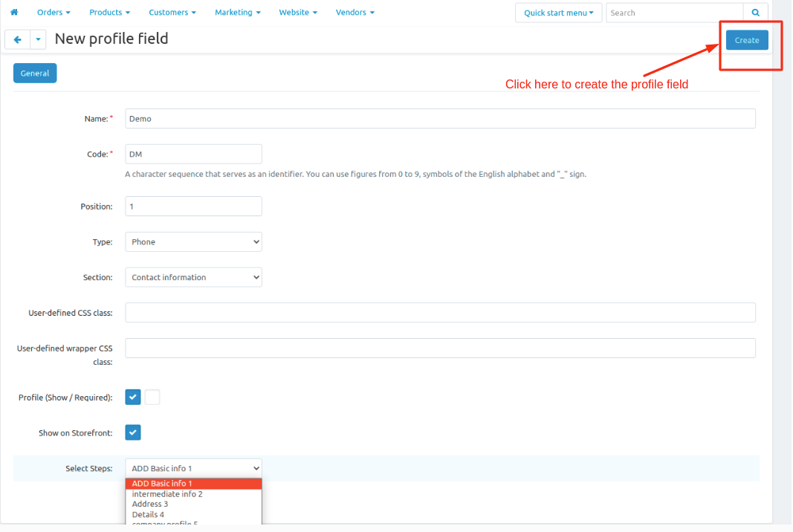Focus the User-defined CSS class field
Screen dimensions: 793x532
[440, 313]
